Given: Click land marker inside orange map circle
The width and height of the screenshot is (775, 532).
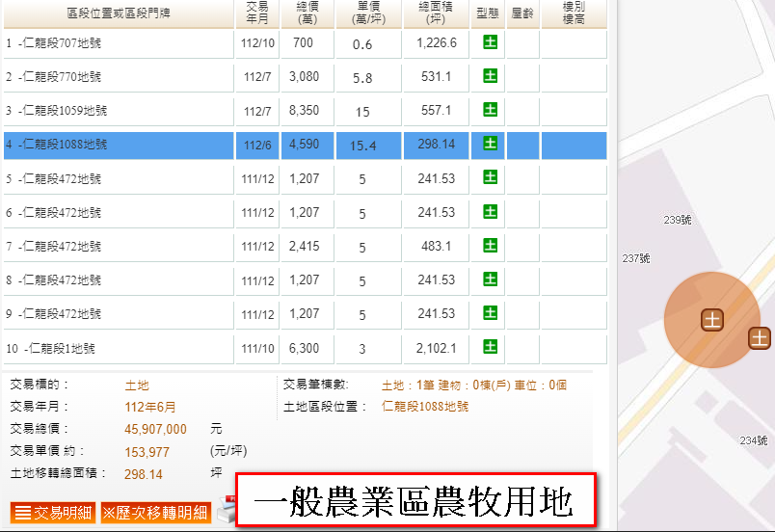Looking at the screenshot, I should [x=712, y=320].
